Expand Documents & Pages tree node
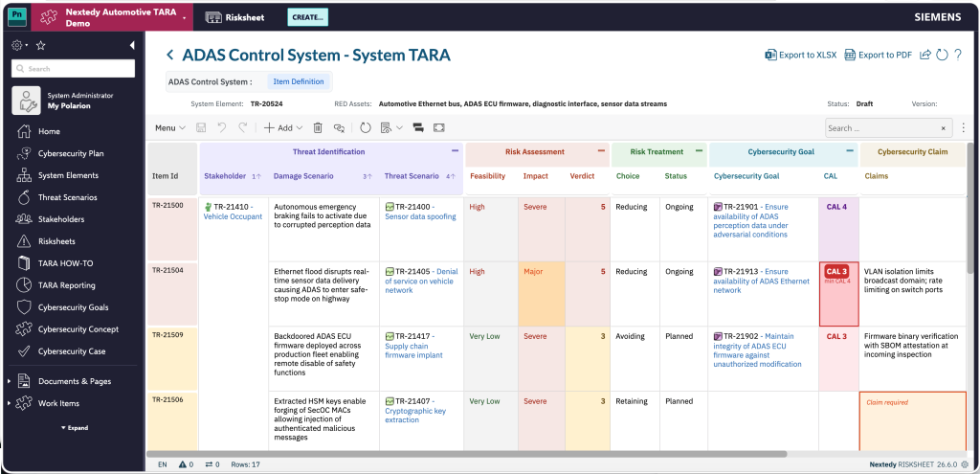The height and width of the screenshot is (474, 980). (9, 381)
